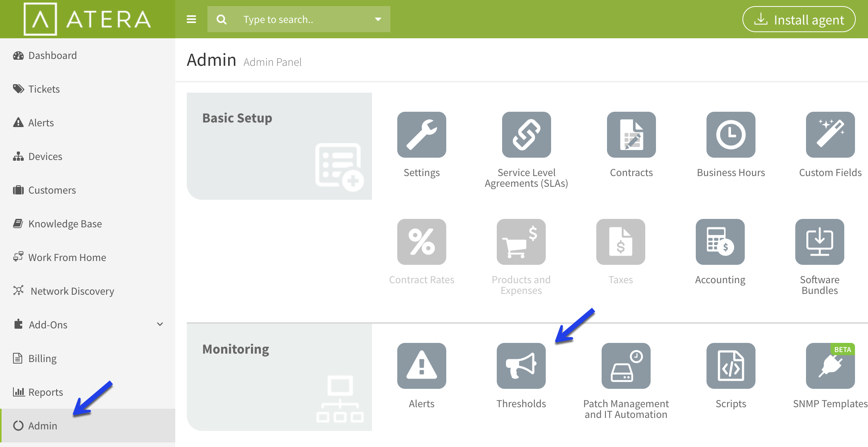This screenshot has height=447, width=868.
Task: Click the Accounting label
Action: point(720,280)
